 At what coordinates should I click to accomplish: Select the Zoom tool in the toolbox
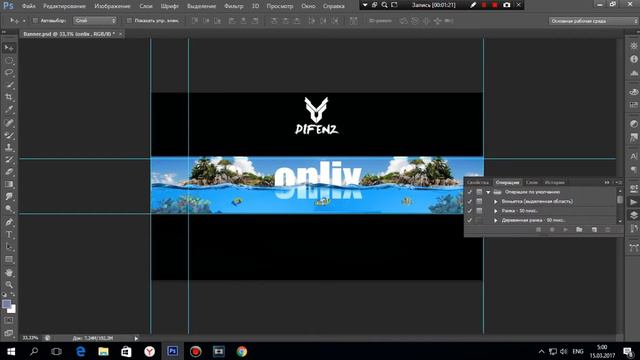(9, 284)
